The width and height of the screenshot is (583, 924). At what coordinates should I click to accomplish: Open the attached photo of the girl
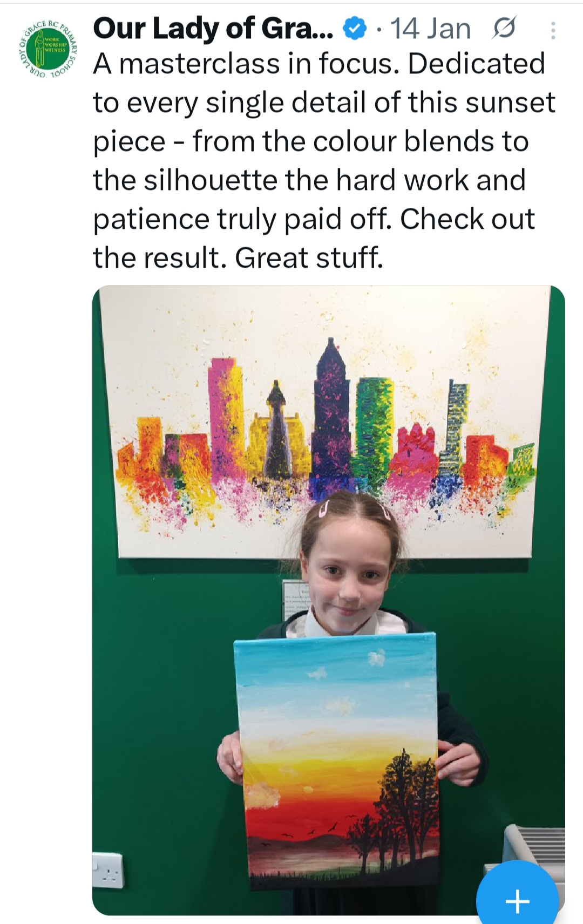pos(328,600)
